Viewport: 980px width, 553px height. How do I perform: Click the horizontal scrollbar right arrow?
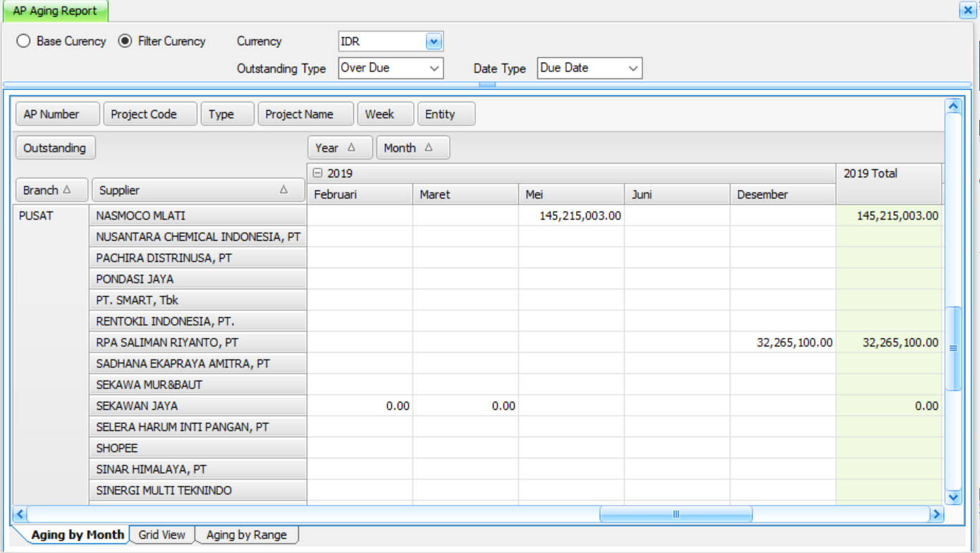936,514
